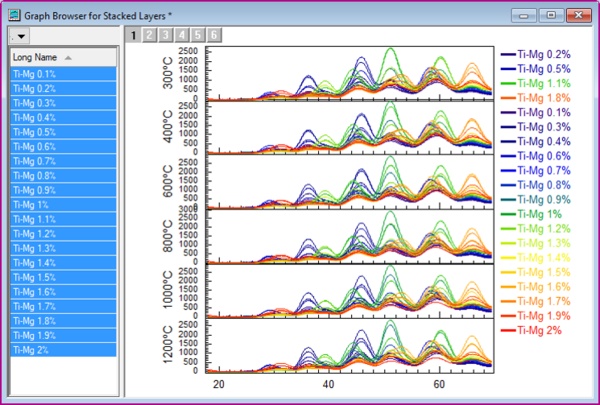Select Ti-Mg 1.1% in the list
Image resolution: width=600 pixels, height=405 pixels.
(x=64, y=219)
